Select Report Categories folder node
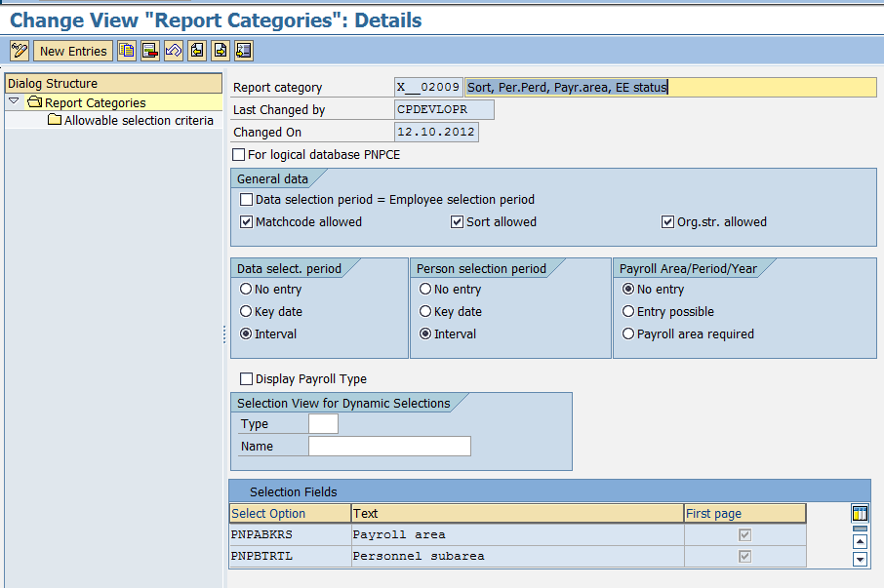Screen dimensions: 884x588 (x=88, y=102)
